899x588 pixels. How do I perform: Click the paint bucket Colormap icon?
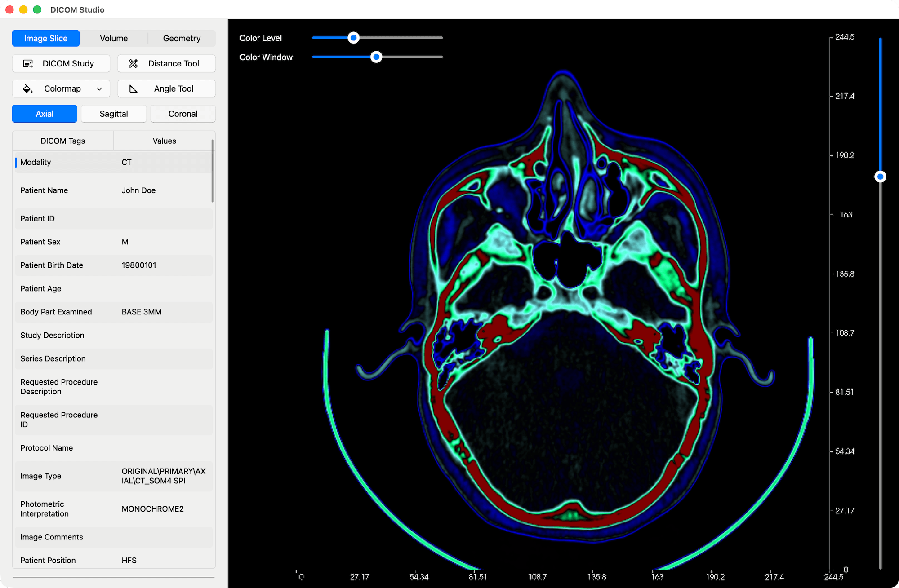tap(27, 88)
